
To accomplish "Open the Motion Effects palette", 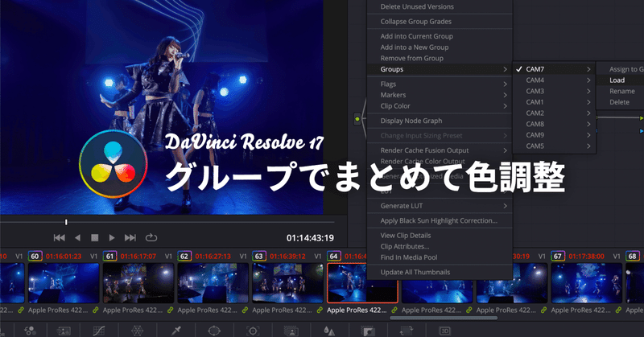I will tap(64, 331).
